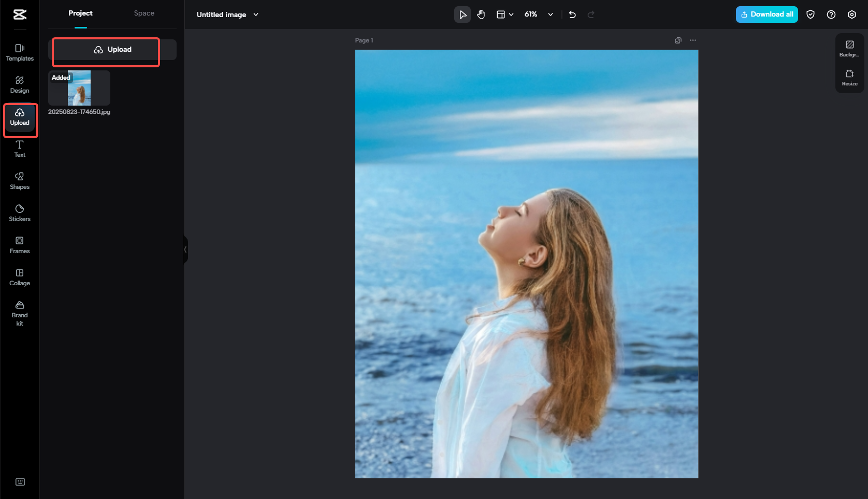Open the zoom level dropdown showing 61%
The width and height of the screenshot is (868, 499).
tap(538, 14)
